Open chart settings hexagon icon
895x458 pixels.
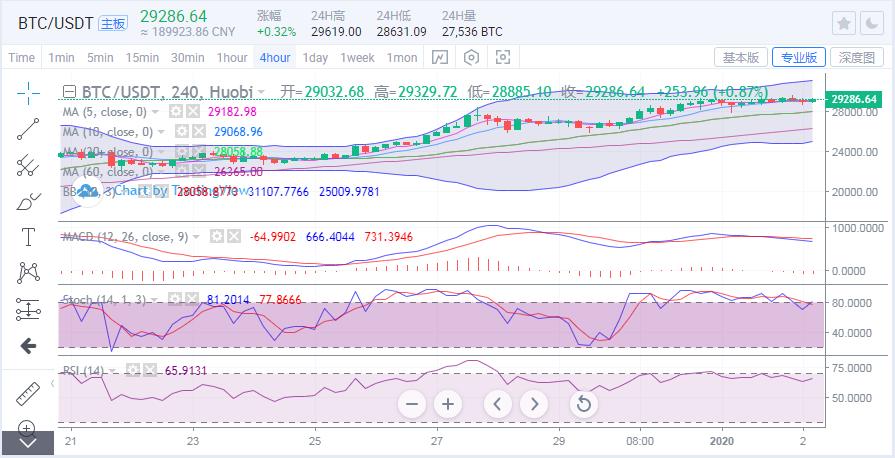coord(471,57)
